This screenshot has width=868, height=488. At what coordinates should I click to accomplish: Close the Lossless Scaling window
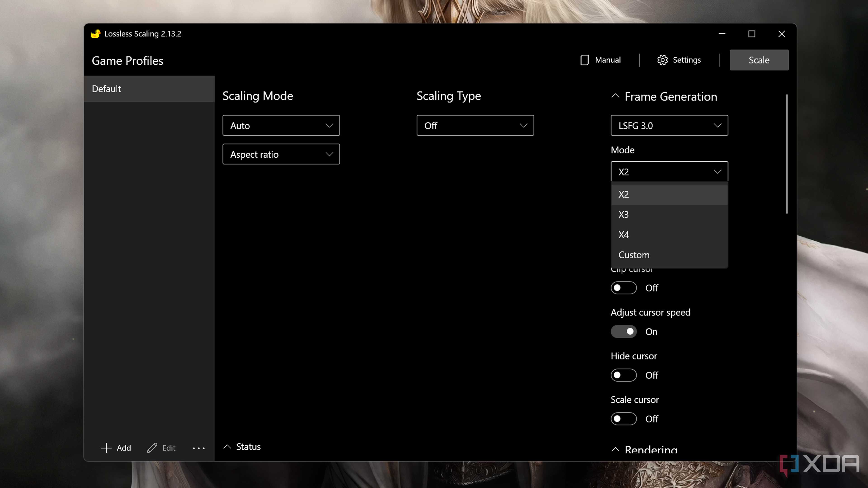coord(781,34)
